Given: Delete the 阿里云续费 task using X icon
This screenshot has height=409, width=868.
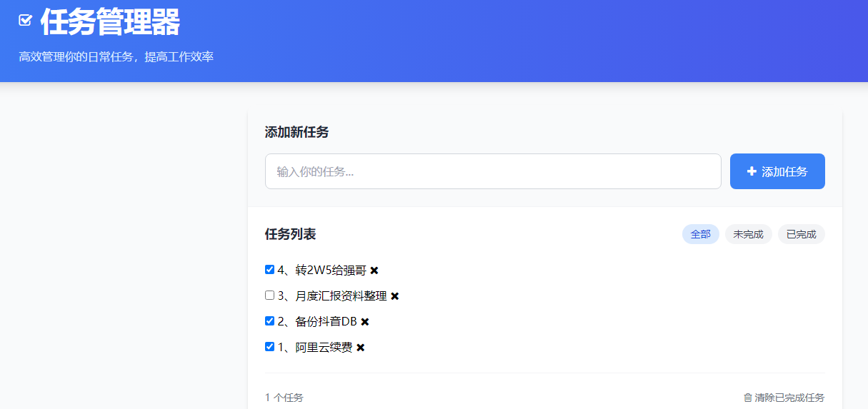Looking at the screenshot, I should (x=361, y=348).
